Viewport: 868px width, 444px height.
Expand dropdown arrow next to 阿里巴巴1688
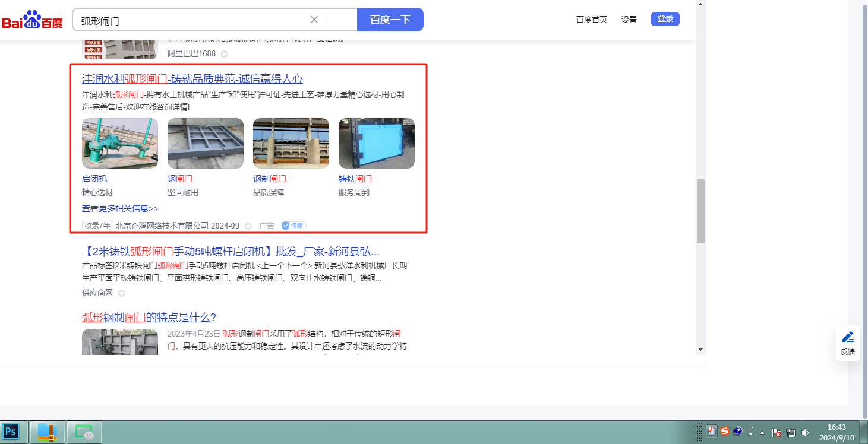pyautogui.click(x=225, y=54)
